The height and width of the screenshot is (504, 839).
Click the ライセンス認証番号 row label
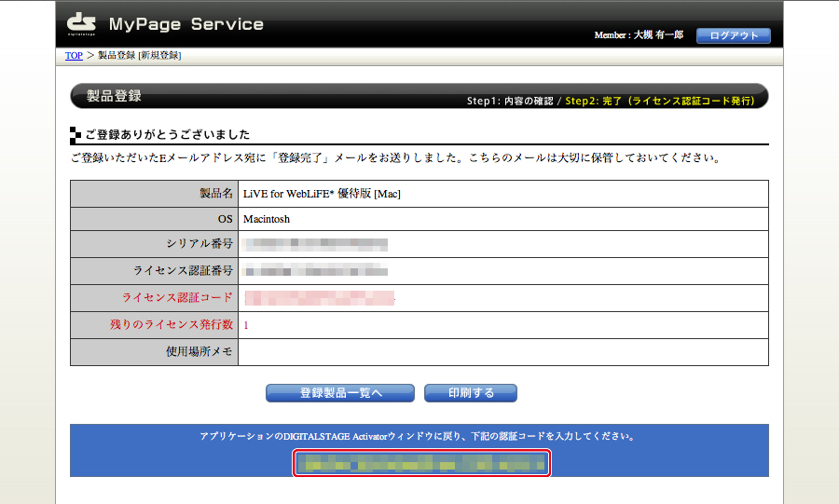[x=183, y=271]
